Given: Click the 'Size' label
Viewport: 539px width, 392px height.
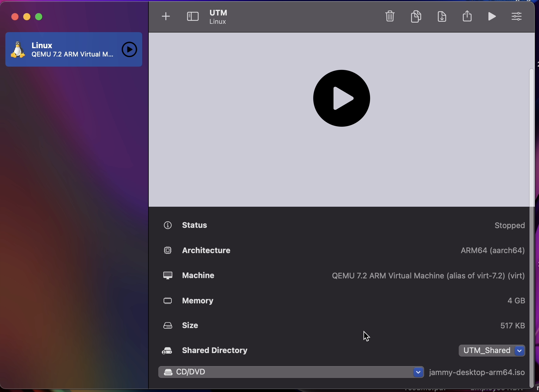Looking at the screenshot, I should pos(190,326).
